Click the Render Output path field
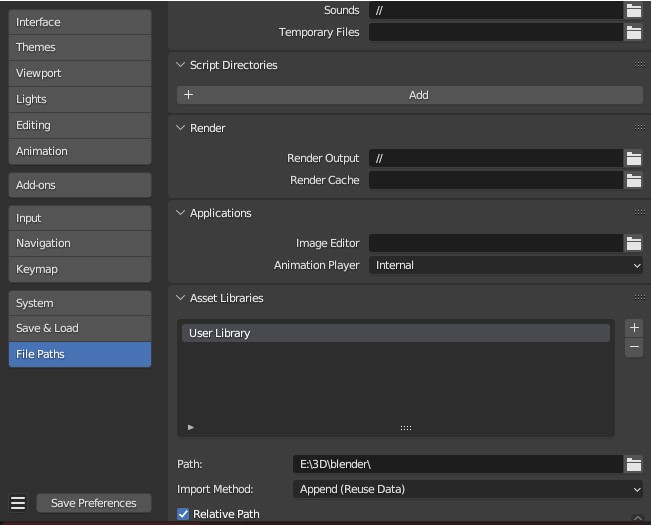The image size is (651, 525). pos(496,158)
